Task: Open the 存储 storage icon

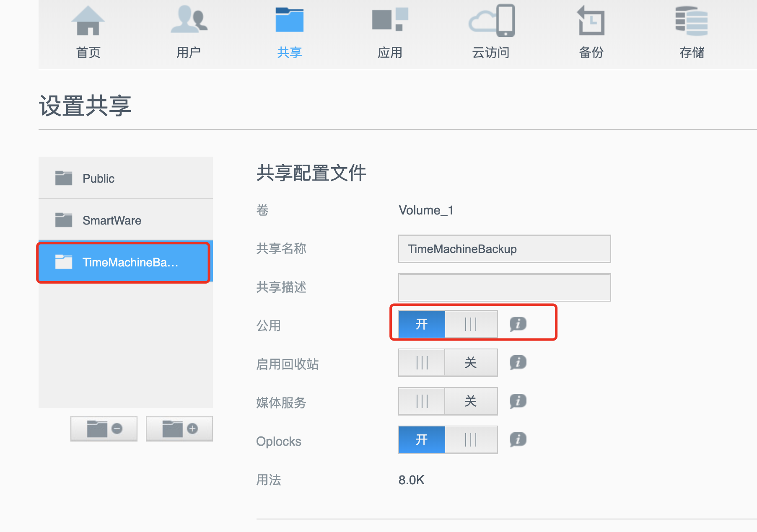Action: click(x=692, y=21)
